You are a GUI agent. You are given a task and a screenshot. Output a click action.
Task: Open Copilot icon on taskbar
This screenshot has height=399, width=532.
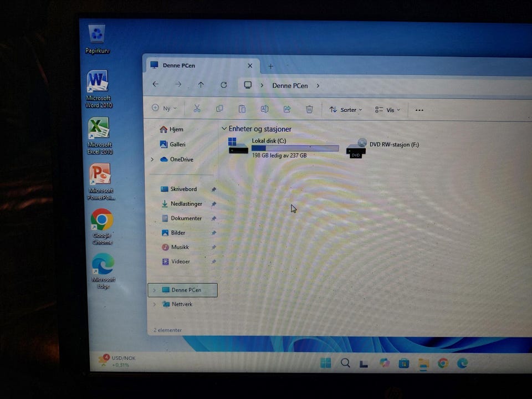pos(385,363)
